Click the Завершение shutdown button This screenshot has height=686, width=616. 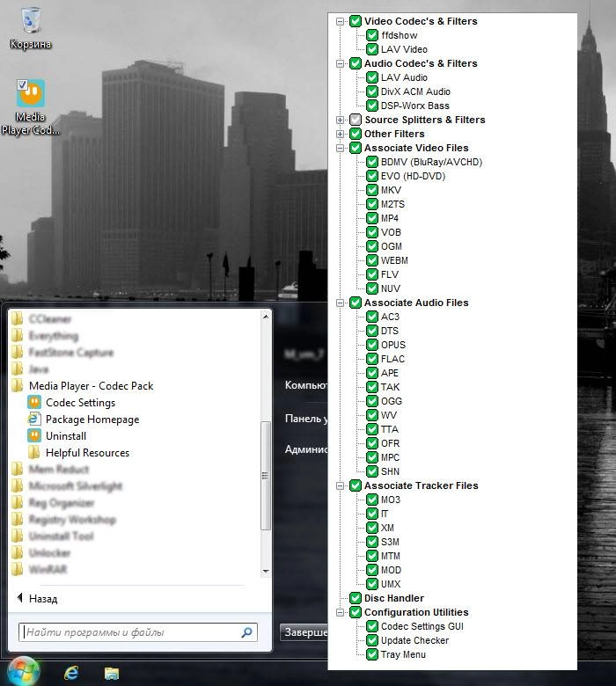[x=304, y=632]
